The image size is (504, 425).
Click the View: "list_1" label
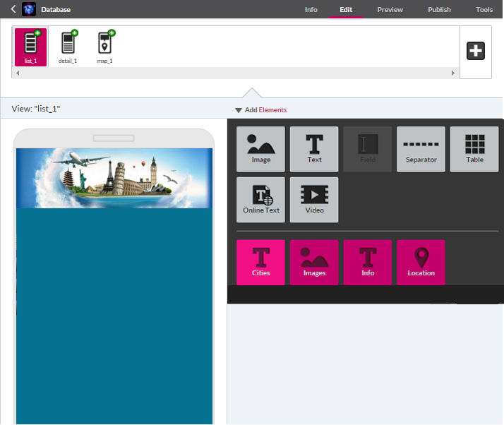coord(36,109)
